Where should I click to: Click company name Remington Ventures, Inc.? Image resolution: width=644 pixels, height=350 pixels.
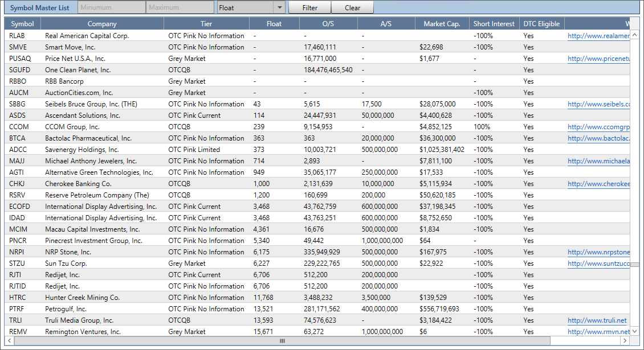click(x=83, y=332)
